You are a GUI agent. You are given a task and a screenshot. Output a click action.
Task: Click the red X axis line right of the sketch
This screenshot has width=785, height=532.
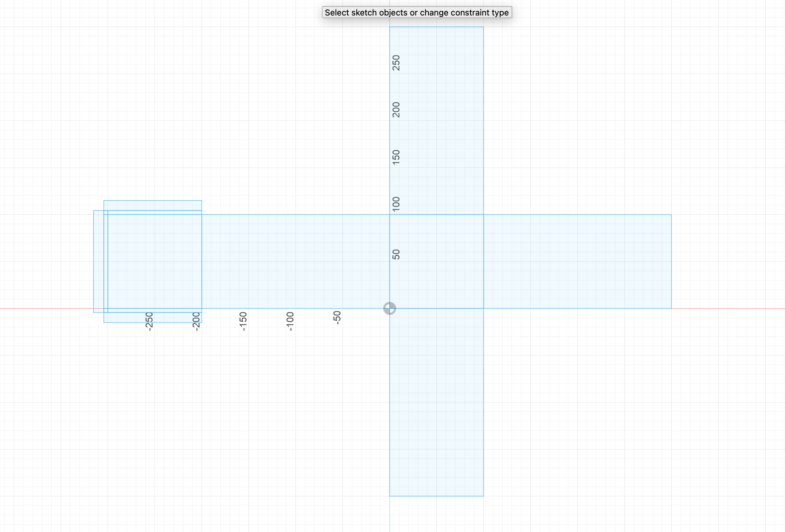(726, 308)
